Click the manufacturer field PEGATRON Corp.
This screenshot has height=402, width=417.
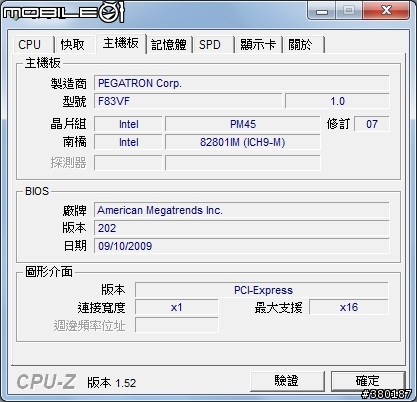coord(242,83)
